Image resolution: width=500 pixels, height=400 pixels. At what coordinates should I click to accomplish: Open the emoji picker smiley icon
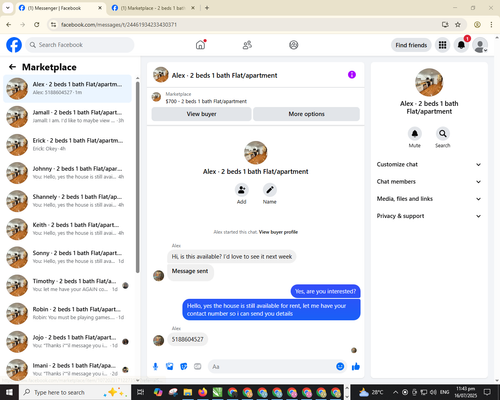point(340,367)
